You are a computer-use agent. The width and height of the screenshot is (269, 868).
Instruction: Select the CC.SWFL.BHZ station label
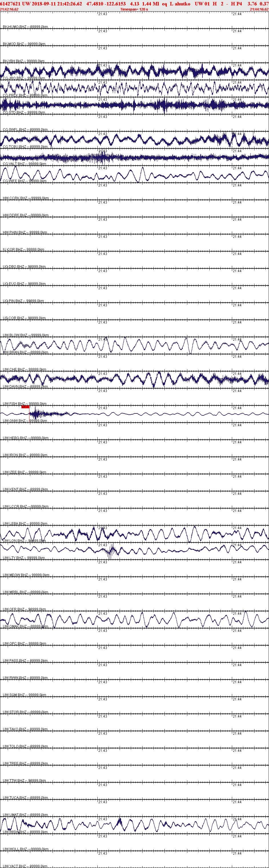click(x=25, y=130)
